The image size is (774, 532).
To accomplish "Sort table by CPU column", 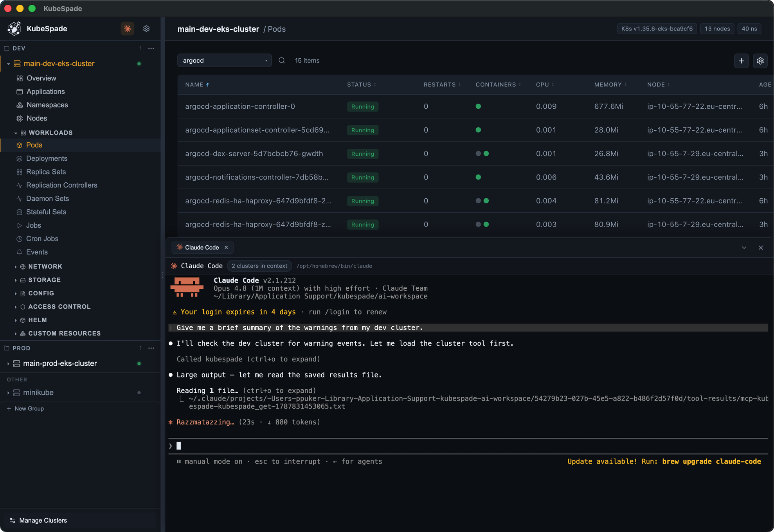I will [x=545, y=84].
